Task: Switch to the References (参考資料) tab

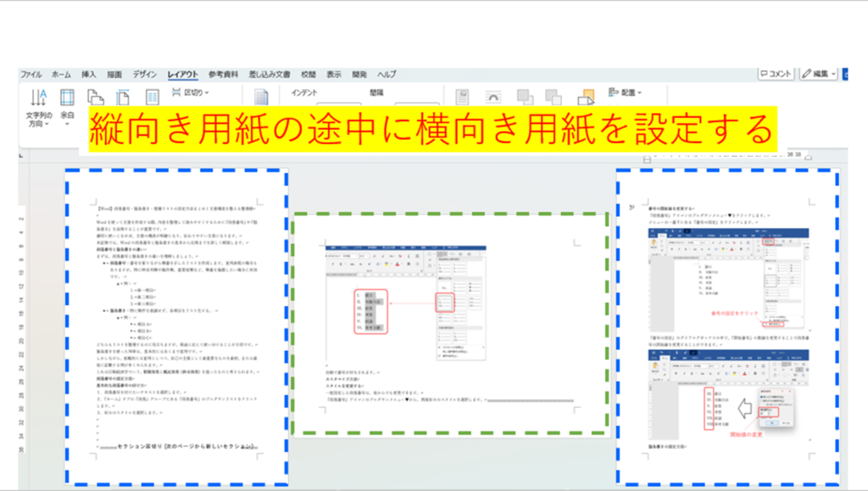Action: [x=224, y=75]
